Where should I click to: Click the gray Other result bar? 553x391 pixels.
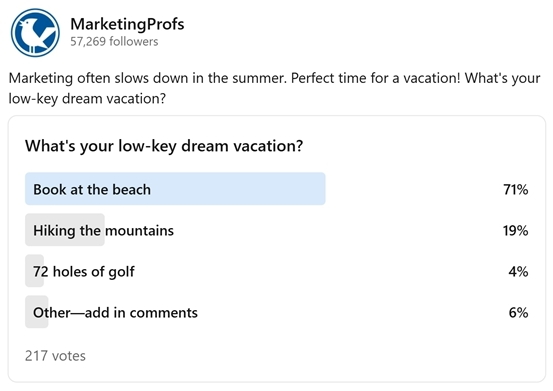pyautogui.click(x=37, y=312)
